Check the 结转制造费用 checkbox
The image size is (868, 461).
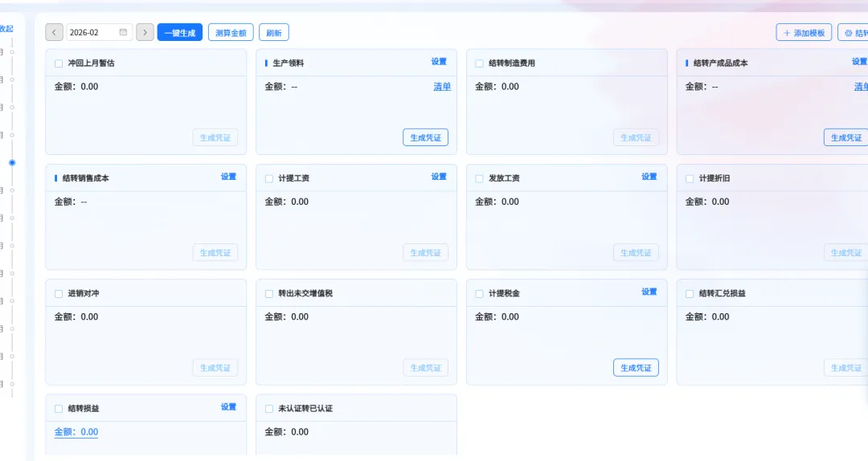click(479, 63)
